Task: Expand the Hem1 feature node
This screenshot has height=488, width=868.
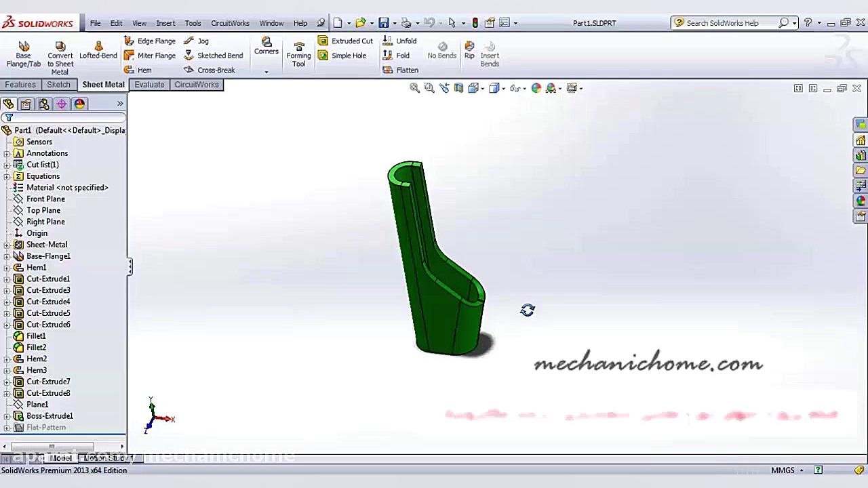Action: (x=7, y=268)
